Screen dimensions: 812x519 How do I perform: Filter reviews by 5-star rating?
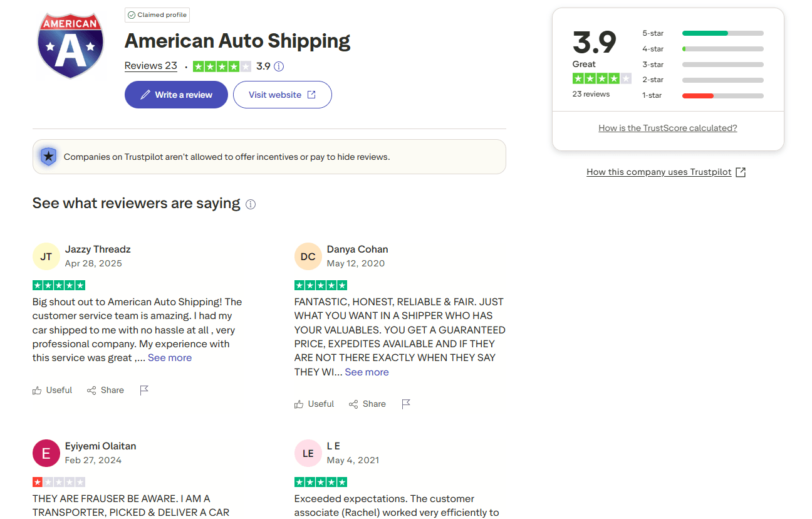click(702, 33)
